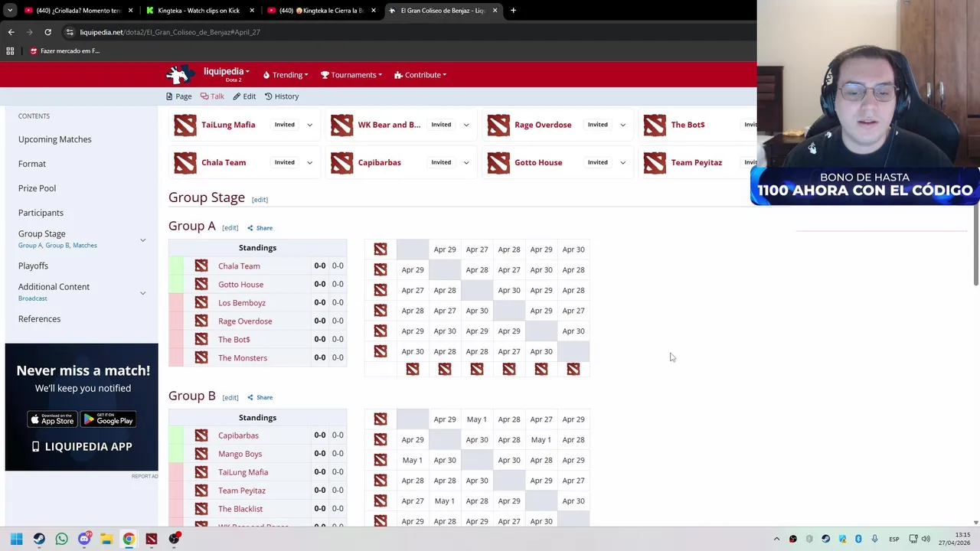Expand the Additional Content contents section

click(142, 293)
